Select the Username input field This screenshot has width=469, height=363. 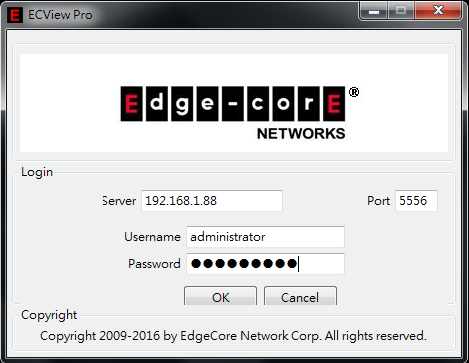click(x=265, y=237)
